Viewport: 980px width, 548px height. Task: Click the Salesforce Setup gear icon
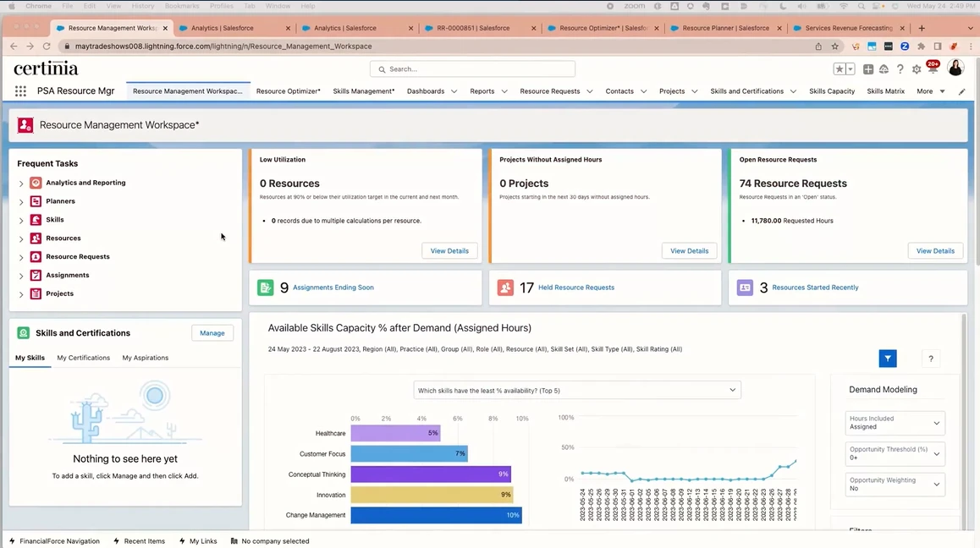[917, 69]
